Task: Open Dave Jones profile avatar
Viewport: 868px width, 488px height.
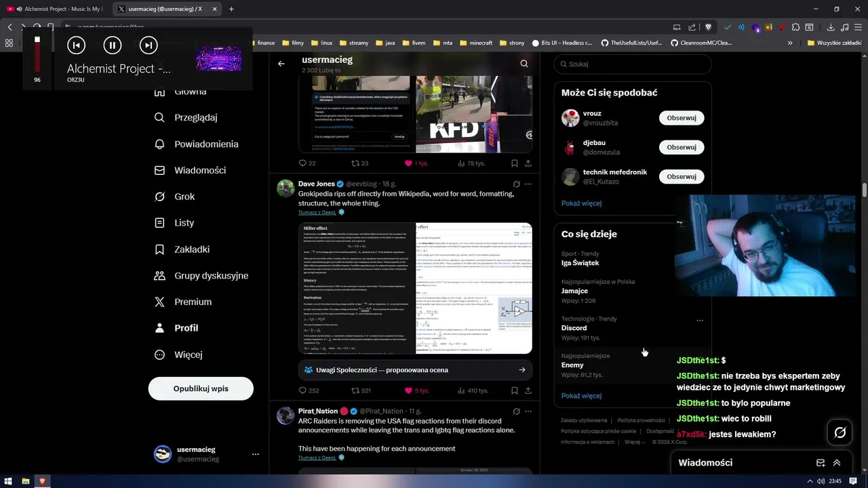Action: point(285,188)
